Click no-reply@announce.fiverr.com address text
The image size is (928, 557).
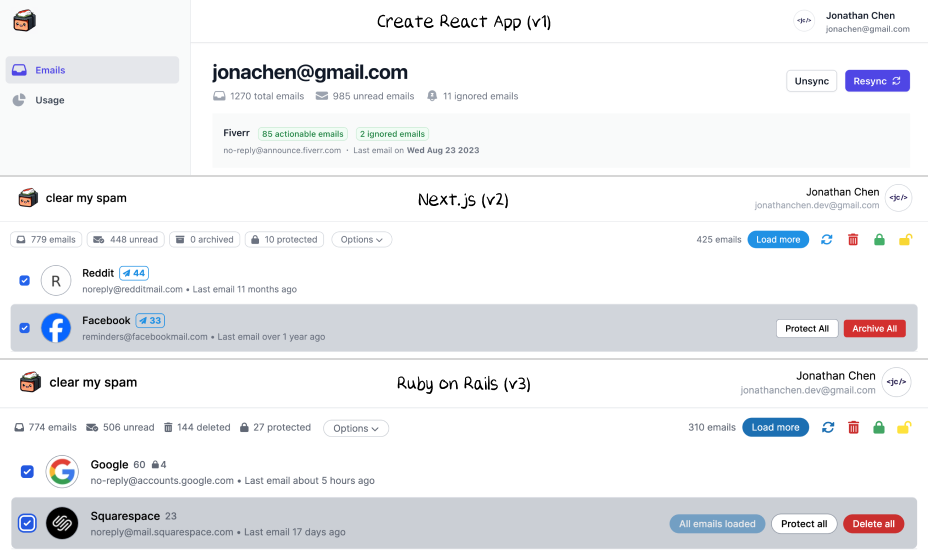pyautogui.click(x=282, y=150)
